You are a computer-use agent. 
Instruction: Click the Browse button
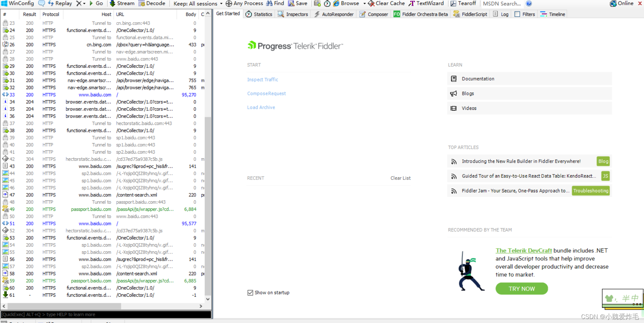346,3
